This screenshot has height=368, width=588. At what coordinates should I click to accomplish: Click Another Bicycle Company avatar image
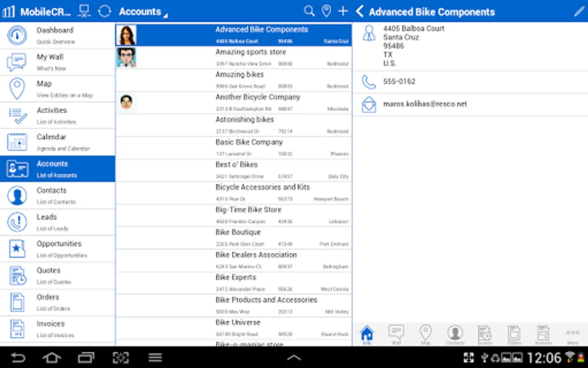(x=127, y=102)
